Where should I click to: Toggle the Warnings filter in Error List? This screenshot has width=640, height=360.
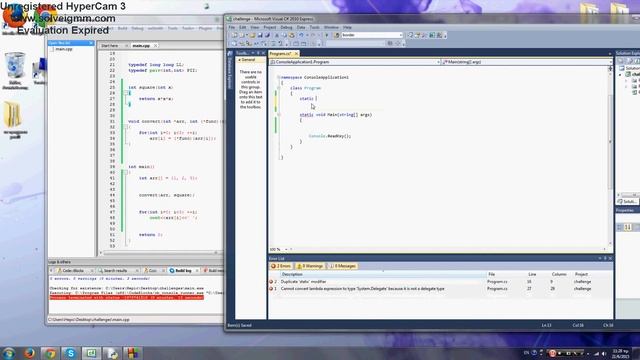point(310,266)
